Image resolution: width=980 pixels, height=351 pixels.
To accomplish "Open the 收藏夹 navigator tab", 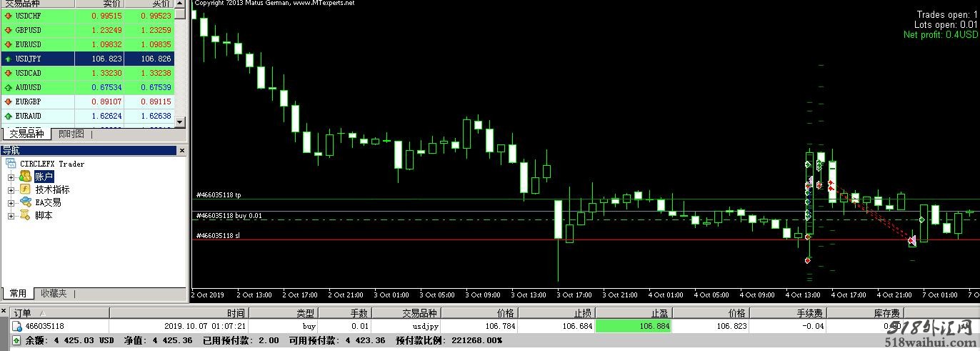I will pos(54,293).
